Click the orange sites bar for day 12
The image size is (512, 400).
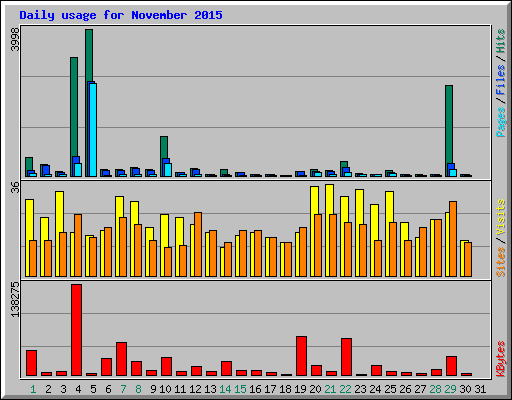coord(198,244)
